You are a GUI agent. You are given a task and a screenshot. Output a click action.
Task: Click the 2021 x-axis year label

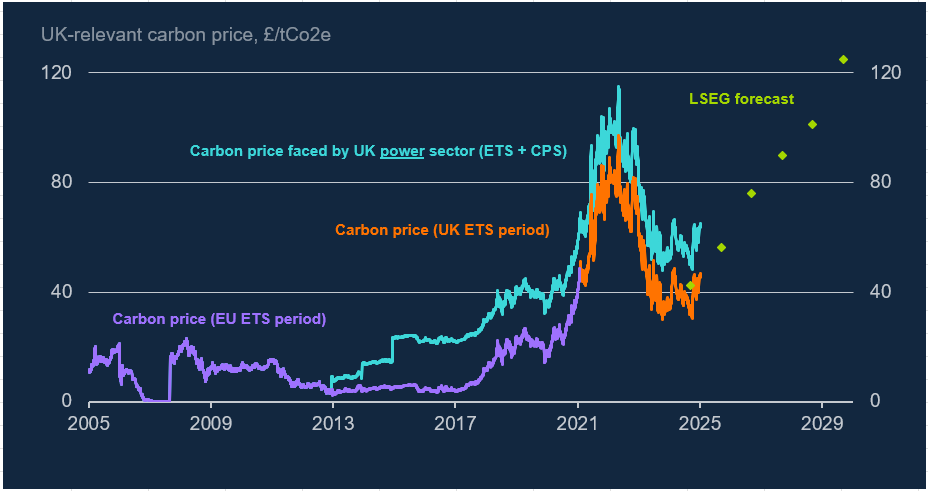point(578,422)
